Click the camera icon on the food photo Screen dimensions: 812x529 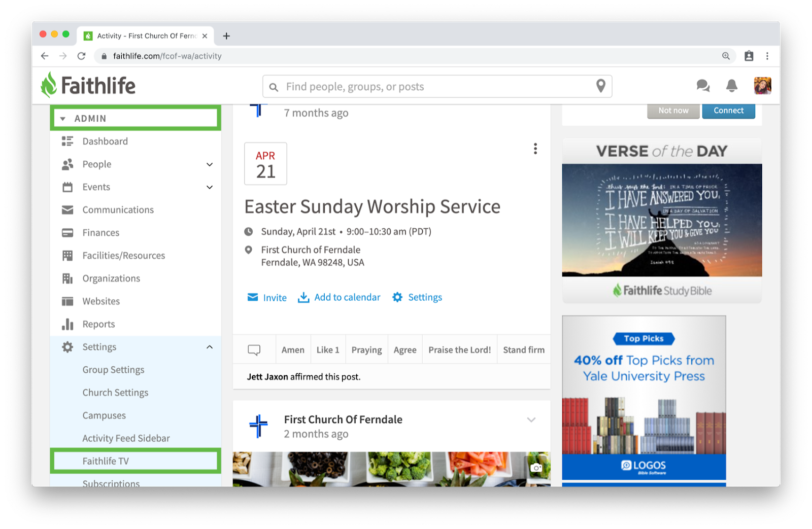tap(536, 468)
